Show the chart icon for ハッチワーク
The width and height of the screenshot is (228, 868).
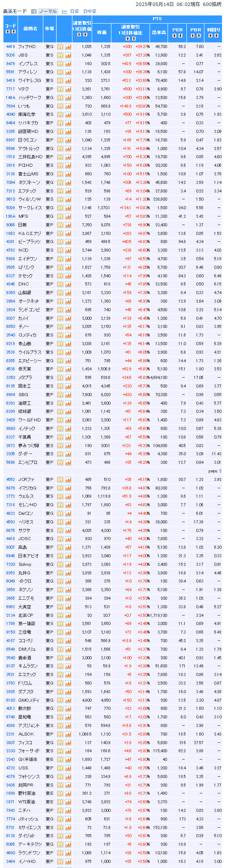(x=68, y=97)
